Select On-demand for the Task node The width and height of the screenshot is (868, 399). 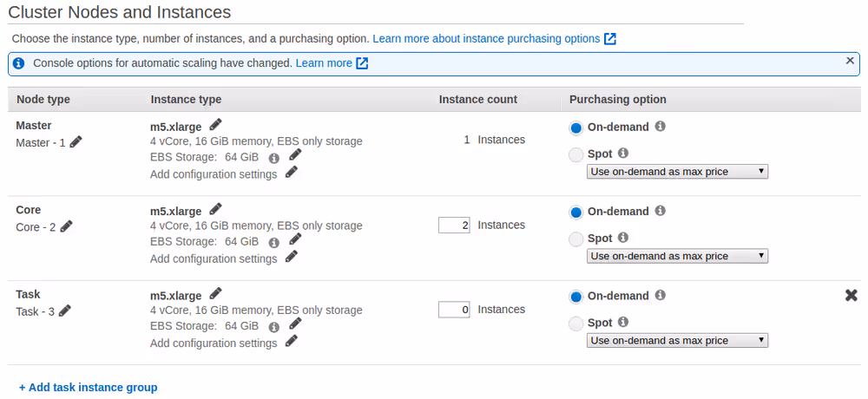[x=576, y=297]
